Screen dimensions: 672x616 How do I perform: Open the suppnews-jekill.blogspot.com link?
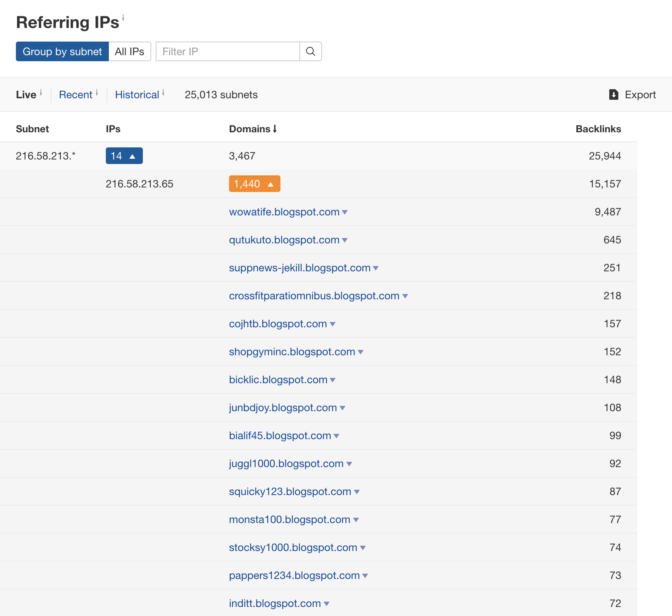pyautogui.click(x=299, y=268)
